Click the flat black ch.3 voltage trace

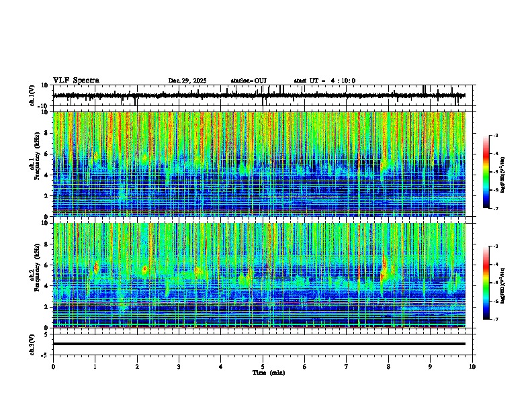coord(259,344)
